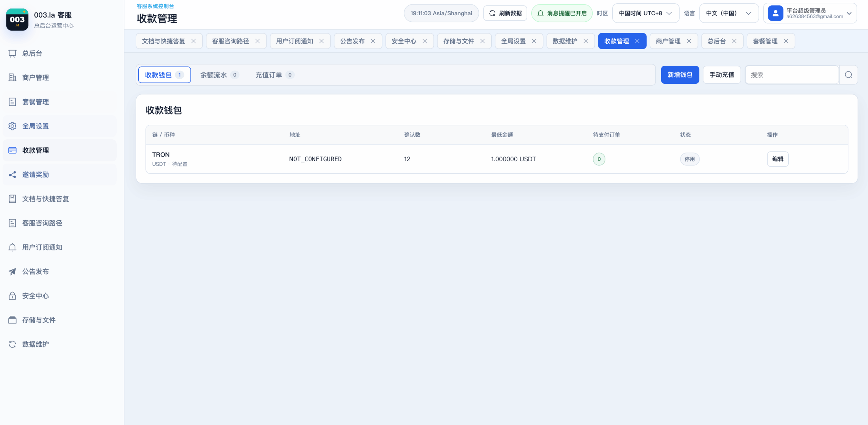Close the 公告发布 tab
The width and height of the screenshot is (868, 425).
(x=373, y=41)
